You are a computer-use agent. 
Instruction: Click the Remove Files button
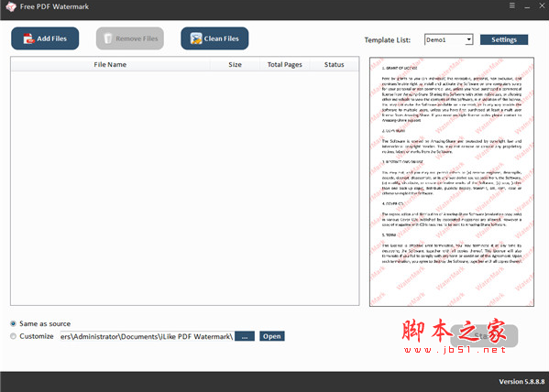(x=130, y=38)
